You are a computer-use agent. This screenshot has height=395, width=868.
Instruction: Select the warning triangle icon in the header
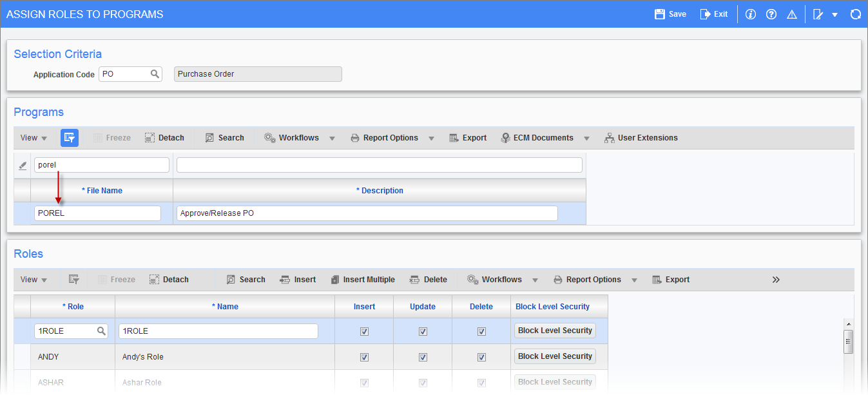pos(791,13)
